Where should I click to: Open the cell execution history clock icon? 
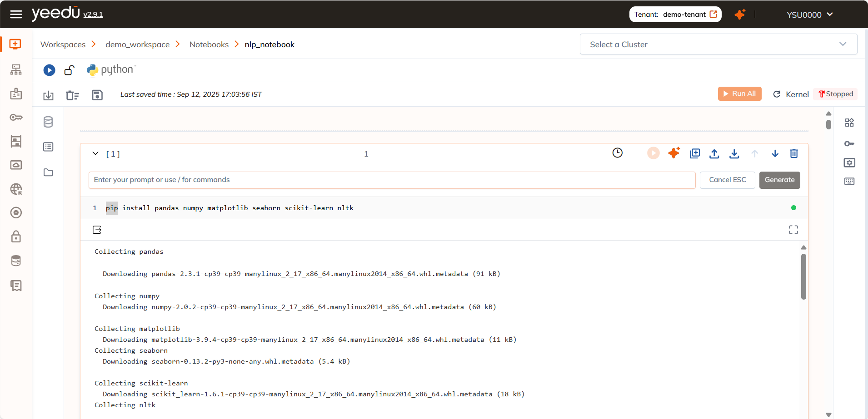coord(617,153)
